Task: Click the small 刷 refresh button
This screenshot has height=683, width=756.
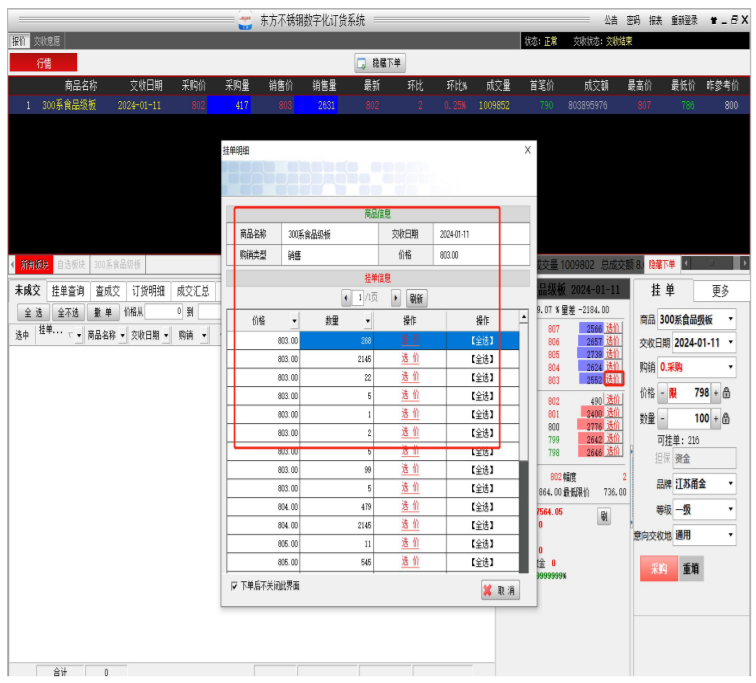Action: pos(603,517)
